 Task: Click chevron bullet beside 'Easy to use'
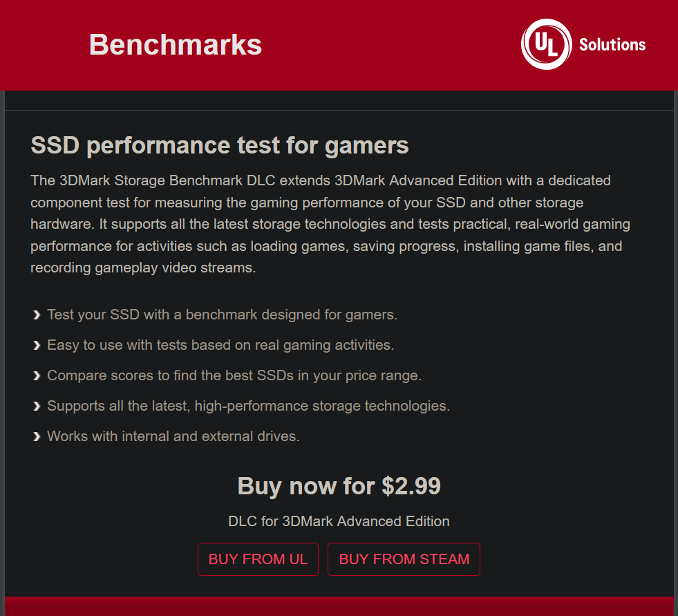pyautogui.click(x=37, y=345)
